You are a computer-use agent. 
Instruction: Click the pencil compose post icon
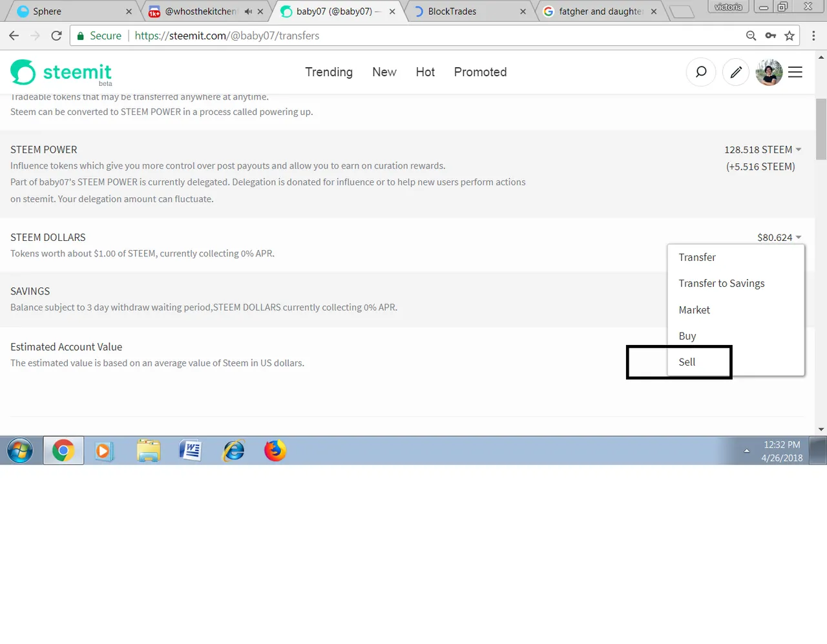[x=736, y=72]
